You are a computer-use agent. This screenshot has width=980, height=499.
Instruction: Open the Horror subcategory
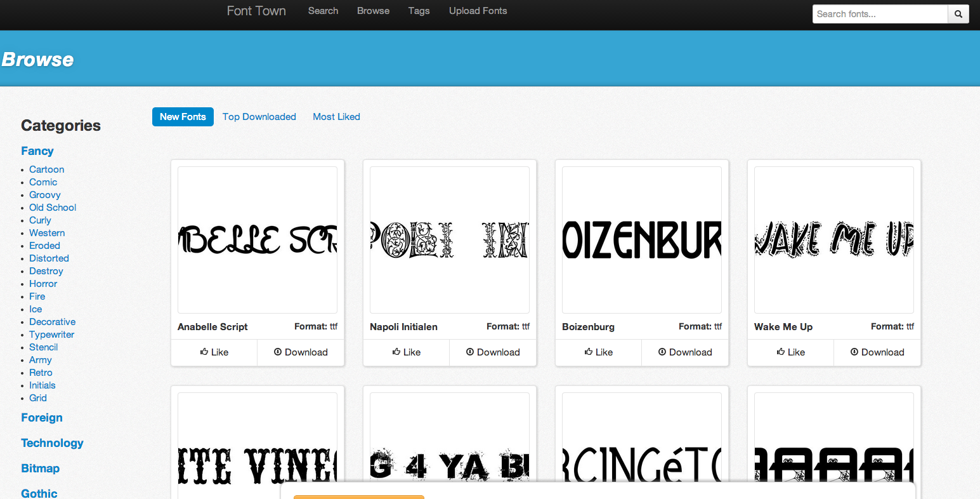click(43, 284)
